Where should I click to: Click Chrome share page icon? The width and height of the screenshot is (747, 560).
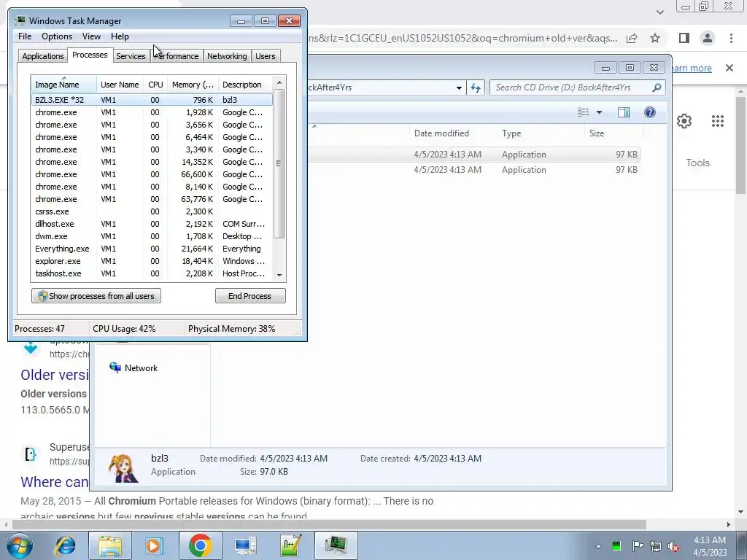632,38
